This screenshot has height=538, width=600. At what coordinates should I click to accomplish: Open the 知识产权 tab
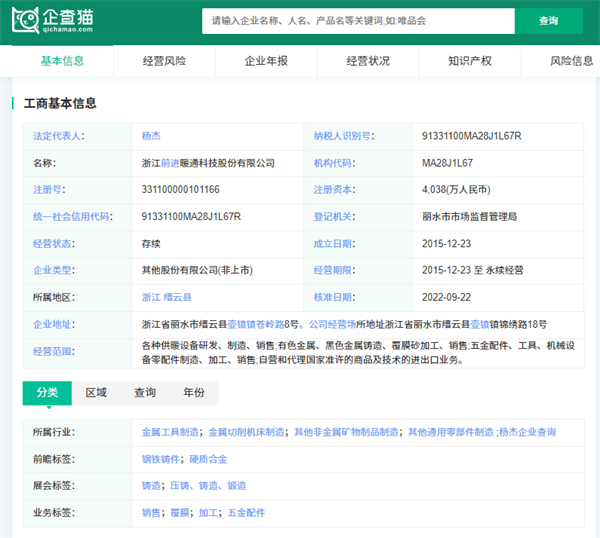(470, 61)
